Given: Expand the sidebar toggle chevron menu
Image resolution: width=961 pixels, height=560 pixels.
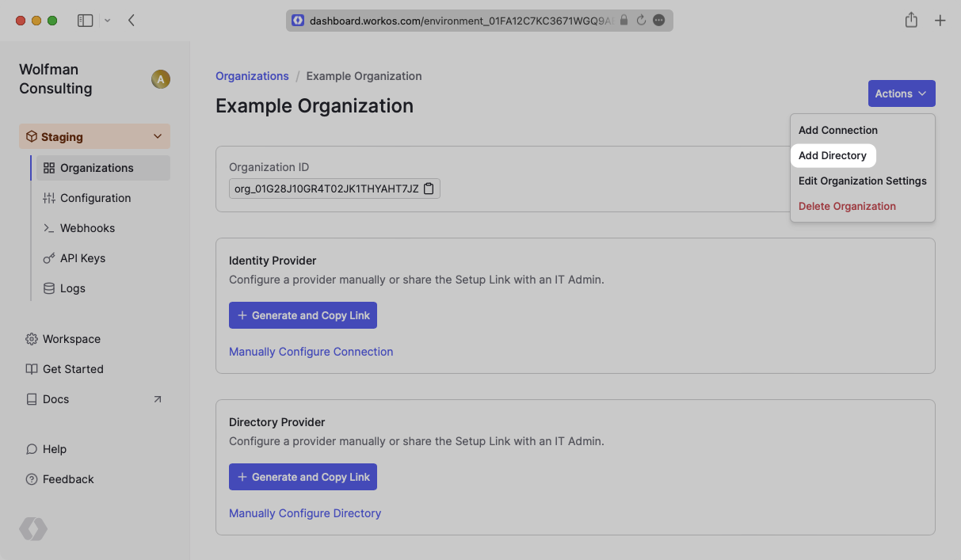Looking at the screenshot, I should pyautogui.click(x=108, y=21).
